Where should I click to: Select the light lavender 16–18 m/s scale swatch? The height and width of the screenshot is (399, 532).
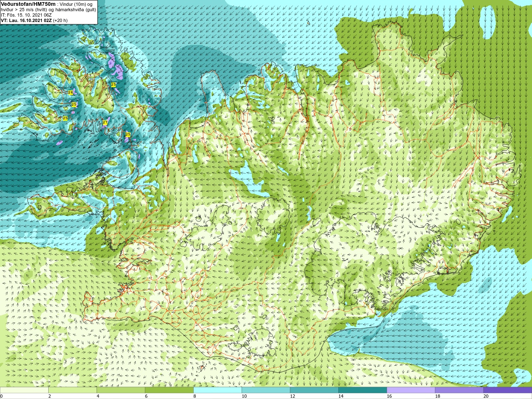click(411, 390)
